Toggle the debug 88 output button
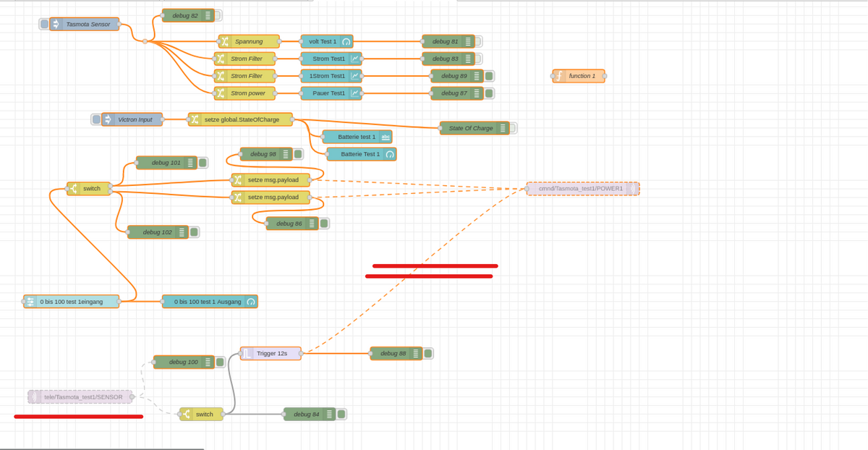 click(x=428, y=354)
